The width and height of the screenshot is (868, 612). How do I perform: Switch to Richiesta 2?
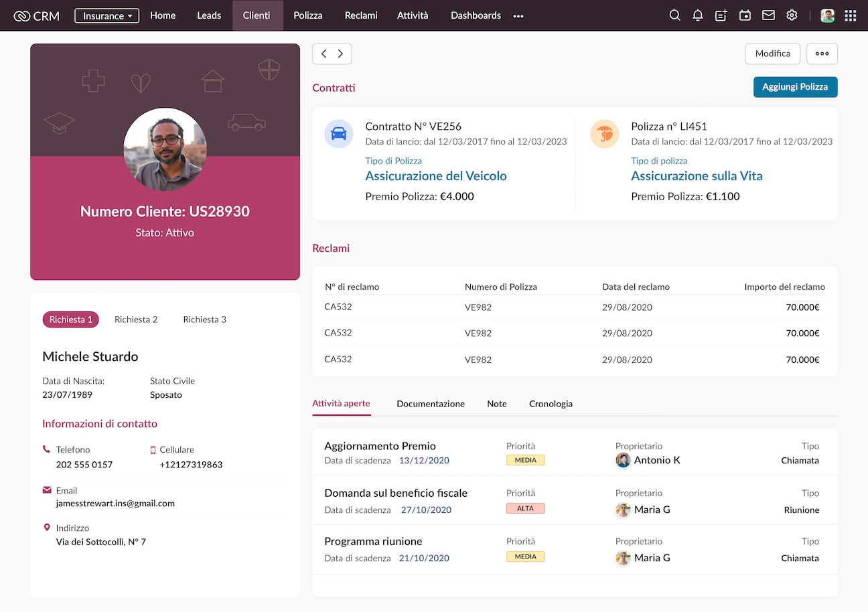[136, 319]
